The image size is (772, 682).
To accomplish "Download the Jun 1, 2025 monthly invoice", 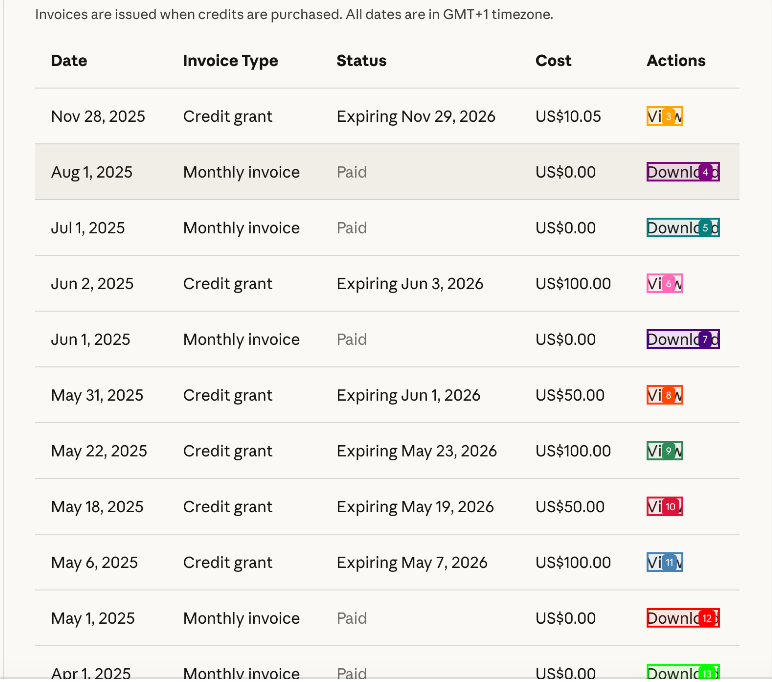I will click(683, 340).
